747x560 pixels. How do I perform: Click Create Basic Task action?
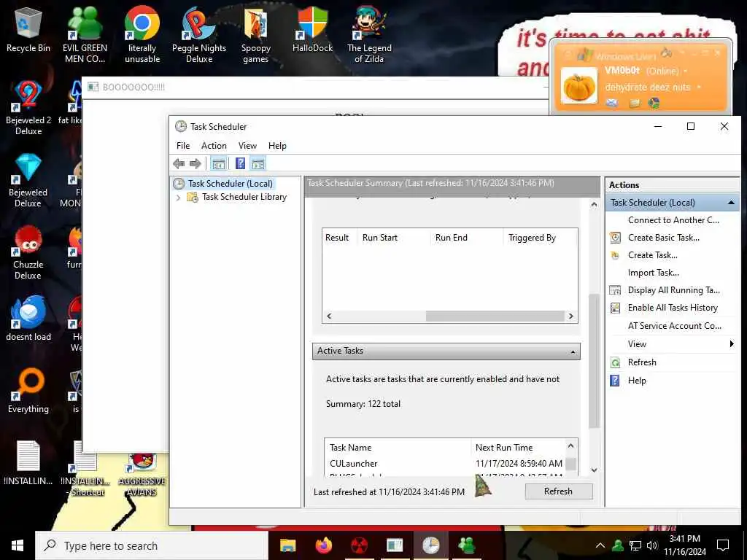point(664,238)
